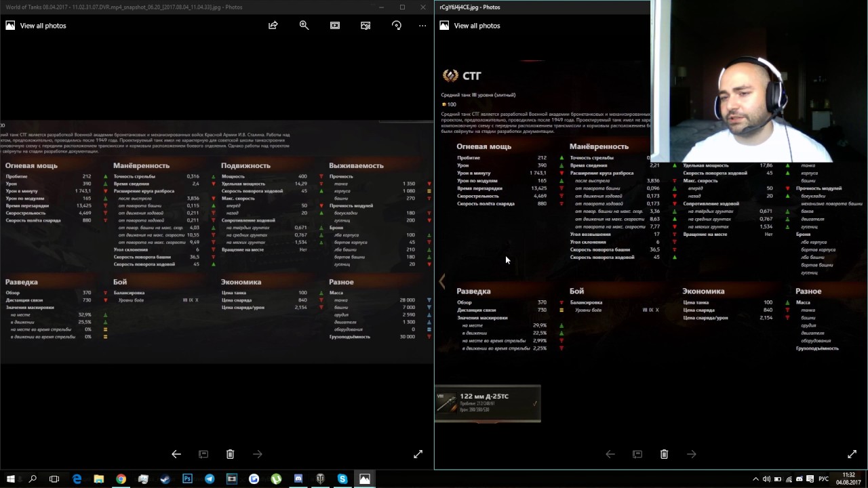Screen dimensions: 868x488
Task: Open uTorrent from taskbar
Action: (276, 479)
